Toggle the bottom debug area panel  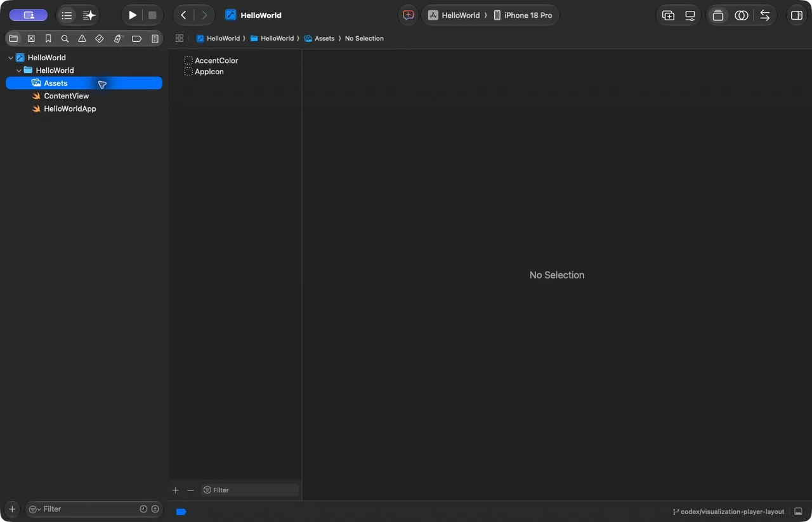798,512
